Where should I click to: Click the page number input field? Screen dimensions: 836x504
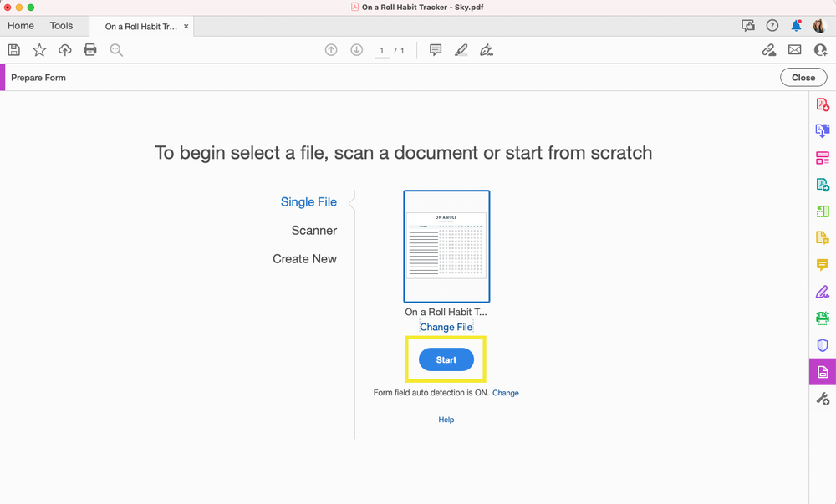[382, 50]
